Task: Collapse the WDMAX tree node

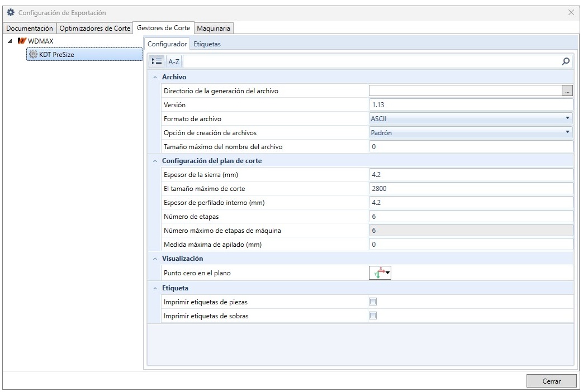Action: click(x=10, y=41)
